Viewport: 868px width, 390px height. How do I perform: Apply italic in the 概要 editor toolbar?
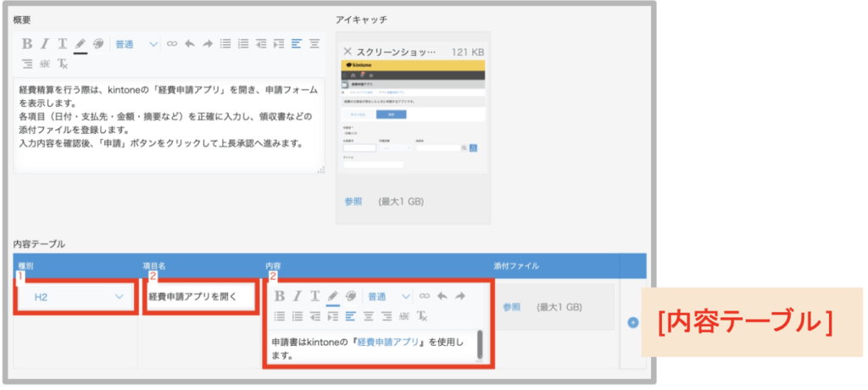(x=44, y=44)
